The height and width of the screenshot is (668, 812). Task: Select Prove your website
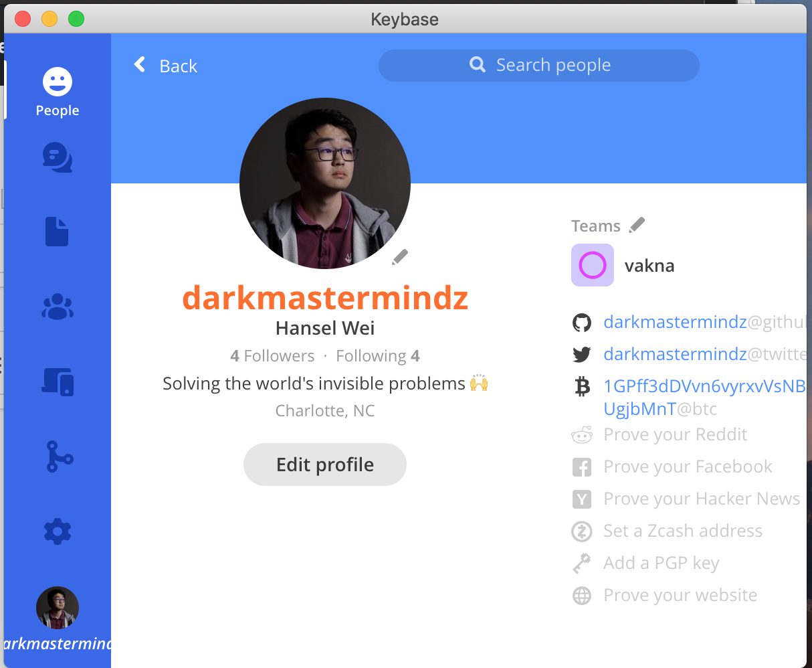[x=680, y=595]
